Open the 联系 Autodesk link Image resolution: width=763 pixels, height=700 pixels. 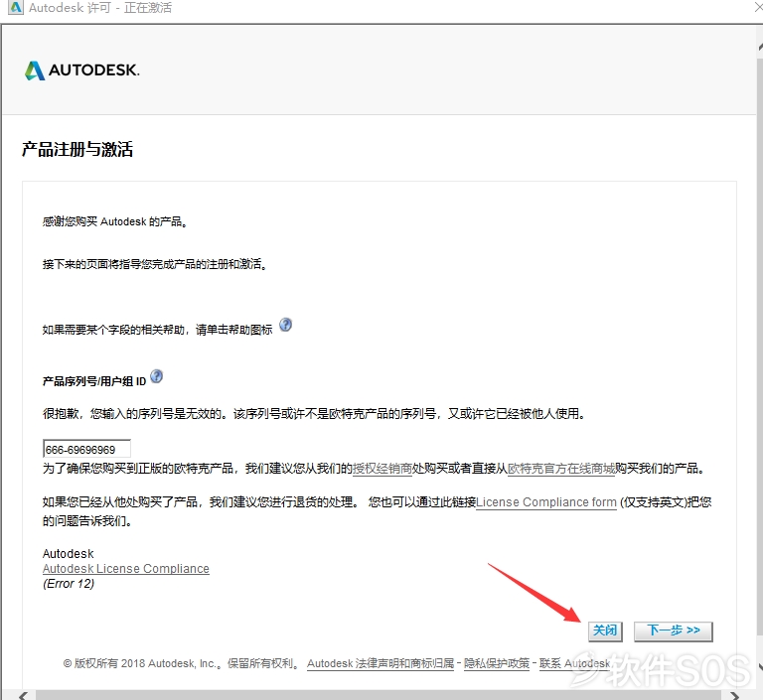[x=574, y=663]
